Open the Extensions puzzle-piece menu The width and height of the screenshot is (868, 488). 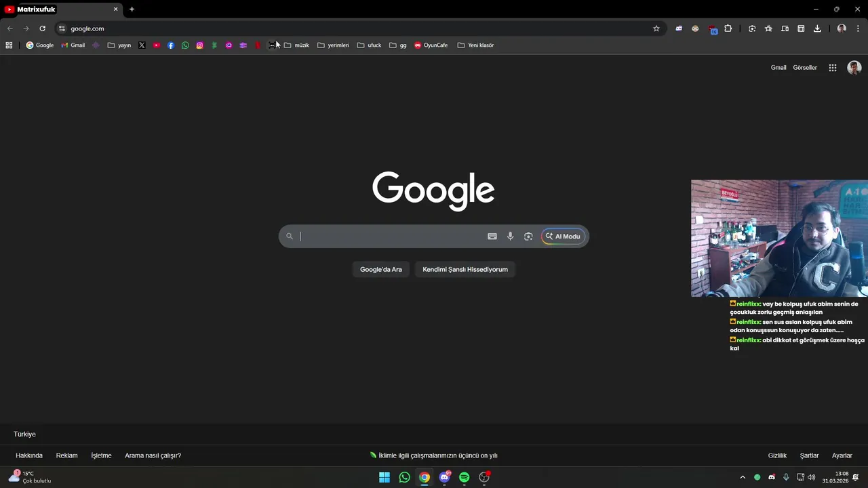click(728, 28)
